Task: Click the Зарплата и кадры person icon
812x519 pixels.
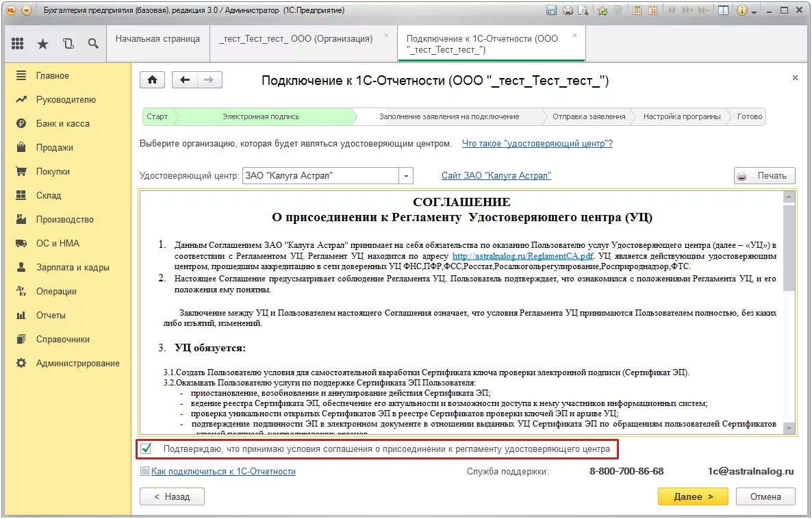Action: click(x=21, y=267)
